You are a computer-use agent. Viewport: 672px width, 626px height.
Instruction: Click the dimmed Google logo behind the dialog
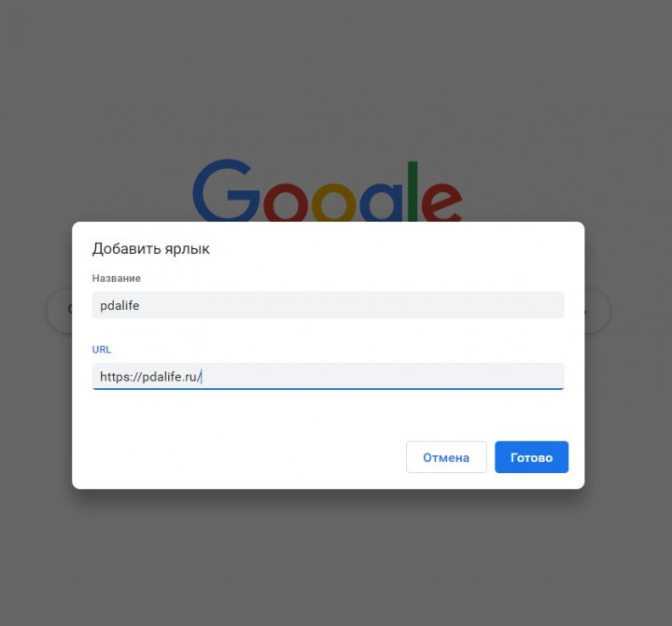tap(328, 190)
